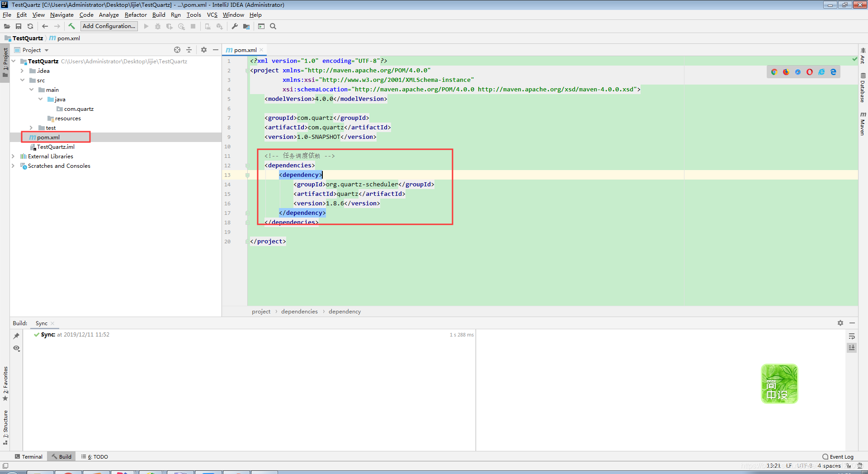The width and height of the screenshot is (868, 474).
Task: Select TestQuartz.iml file in tree
Action: click(x=56, y=147)
